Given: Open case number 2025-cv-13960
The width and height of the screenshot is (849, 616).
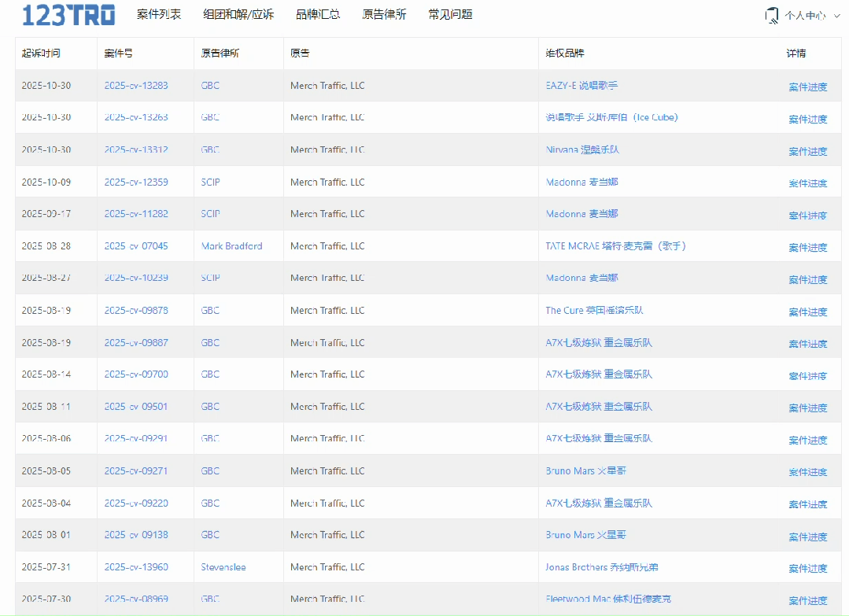Looking at the screenshot, I should coord(136,567).
